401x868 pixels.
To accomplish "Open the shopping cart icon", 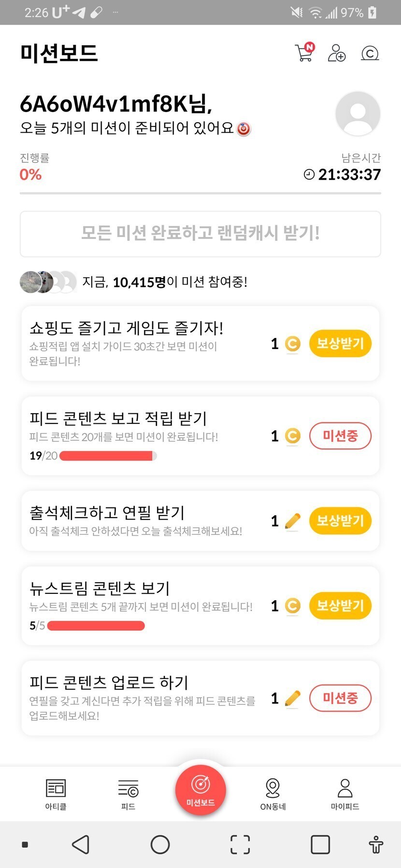I will tap(304, 53).
